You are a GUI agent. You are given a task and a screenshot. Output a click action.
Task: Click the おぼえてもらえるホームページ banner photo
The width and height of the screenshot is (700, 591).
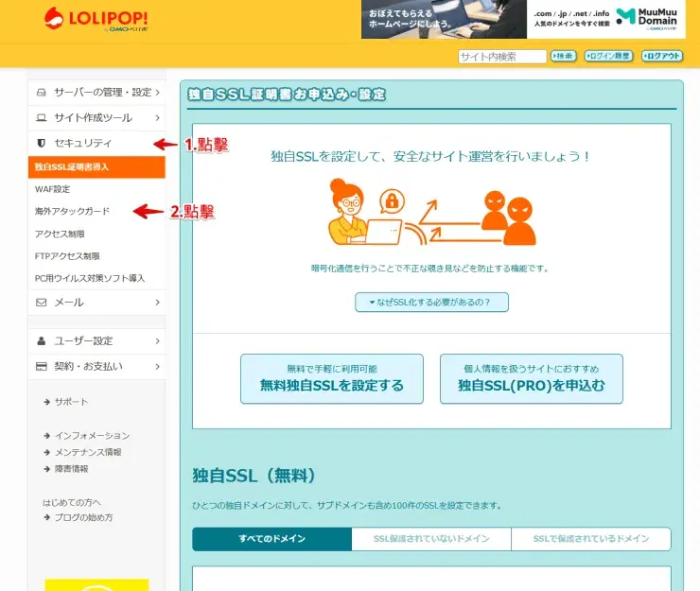point(444,19)
